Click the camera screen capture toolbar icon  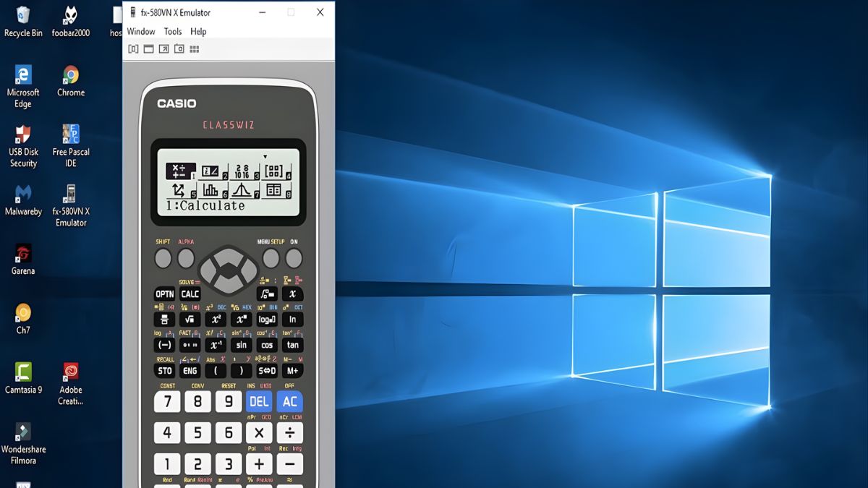(179, 49)
